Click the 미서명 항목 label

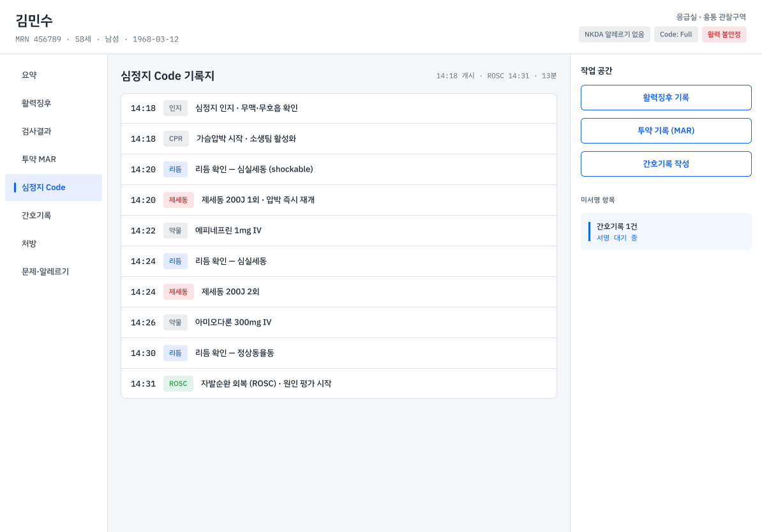(x=598, y=200)
